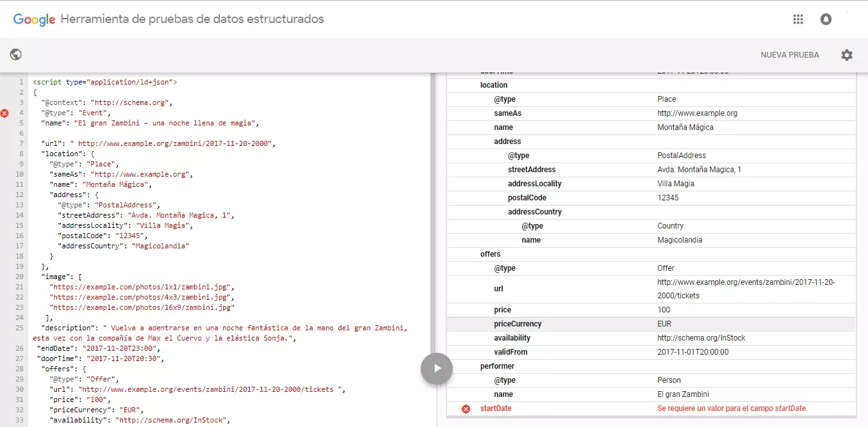
Task: Click the page title Herramienta de pruebas
Action: 192,19
